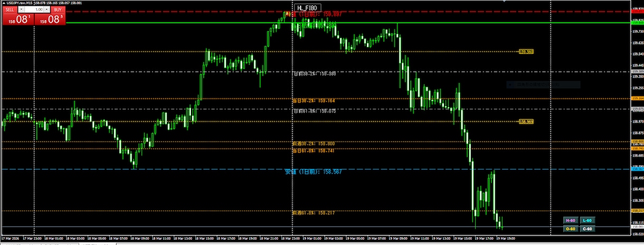Click the 159.164 orange tag on price scale

pos(637,98)
